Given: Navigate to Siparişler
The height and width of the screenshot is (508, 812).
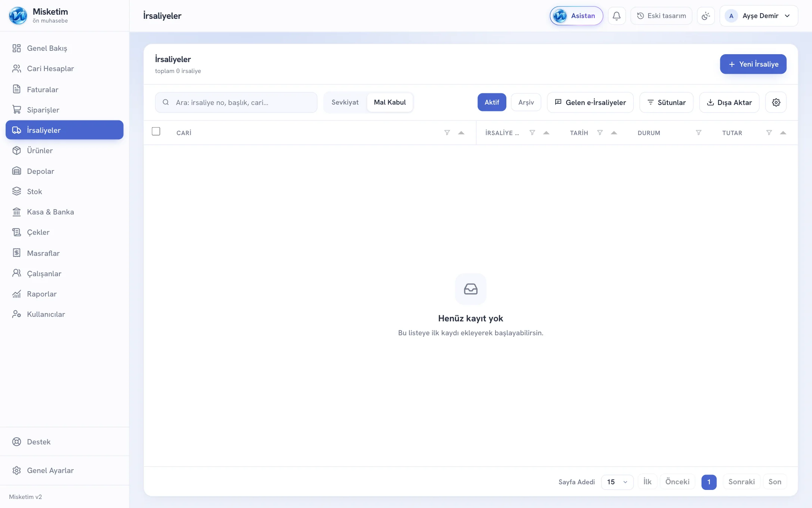Looking at the screenshot, I should pyautogui.click(x=65, y=110).
